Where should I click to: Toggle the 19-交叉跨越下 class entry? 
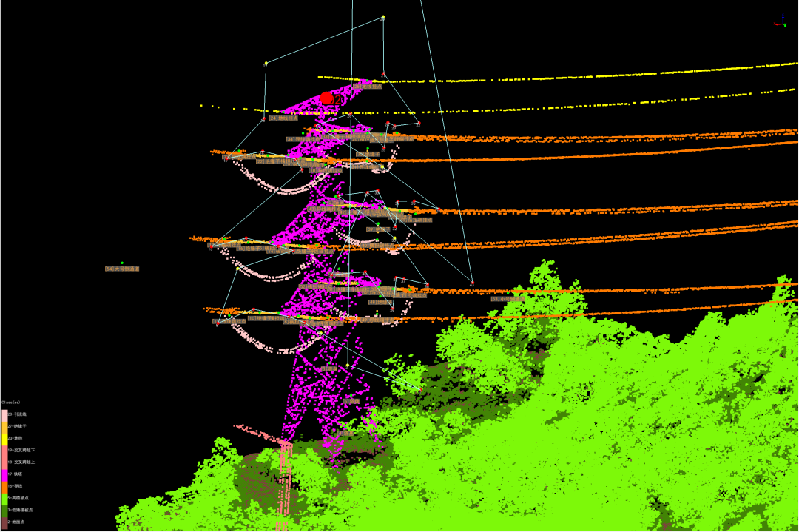(x=4, y=450)
